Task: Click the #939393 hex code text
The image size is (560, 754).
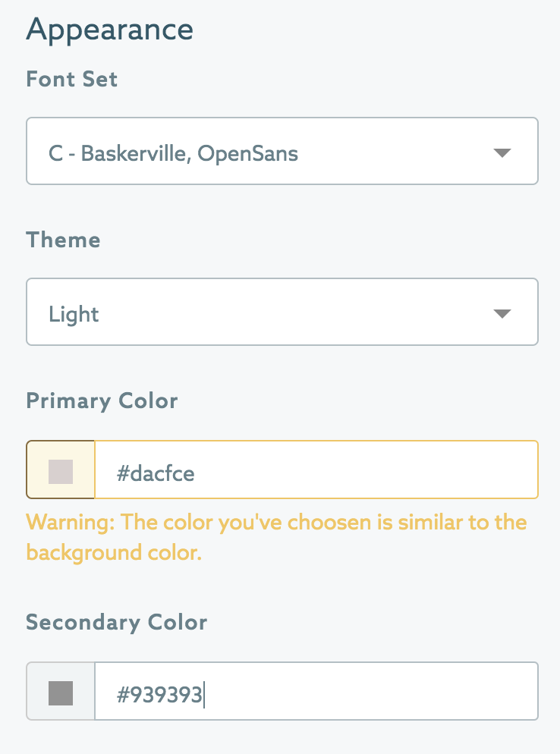Action: 159,694
